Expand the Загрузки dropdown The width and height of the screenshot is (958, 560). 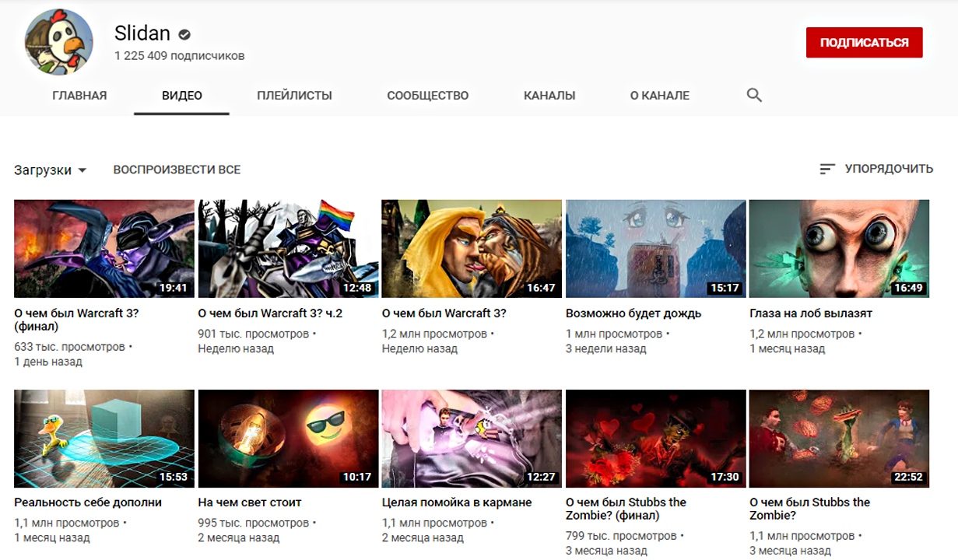(51, 170)
